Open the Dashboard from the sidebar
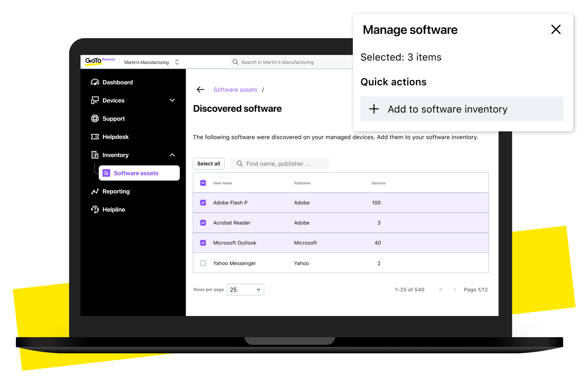Image resolution: width=588 pixels, height=392 pixels. (95, 82)
